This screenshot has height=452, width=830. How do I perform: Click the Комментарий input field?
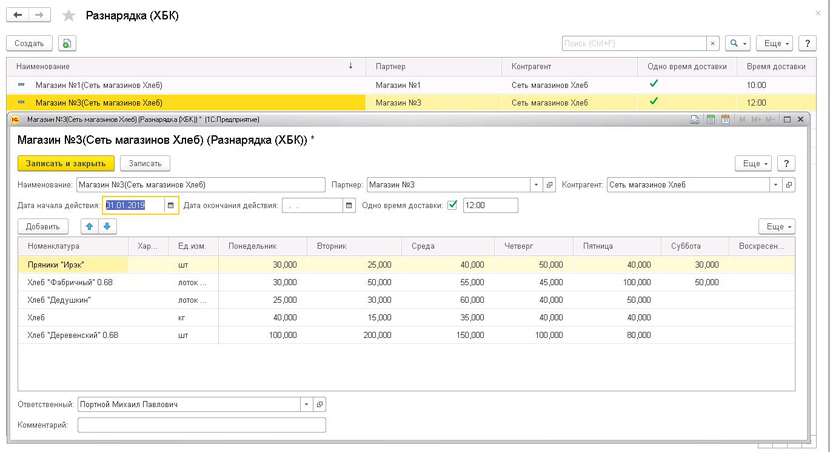[201, 425]
